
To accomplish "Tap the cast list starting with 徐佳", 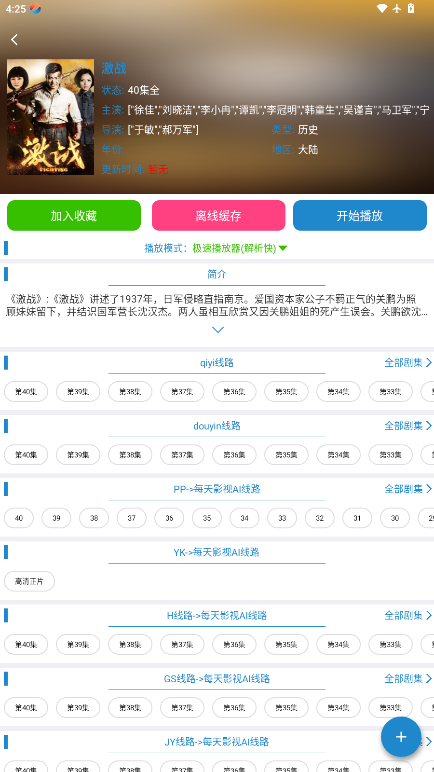I will [278, 110].
